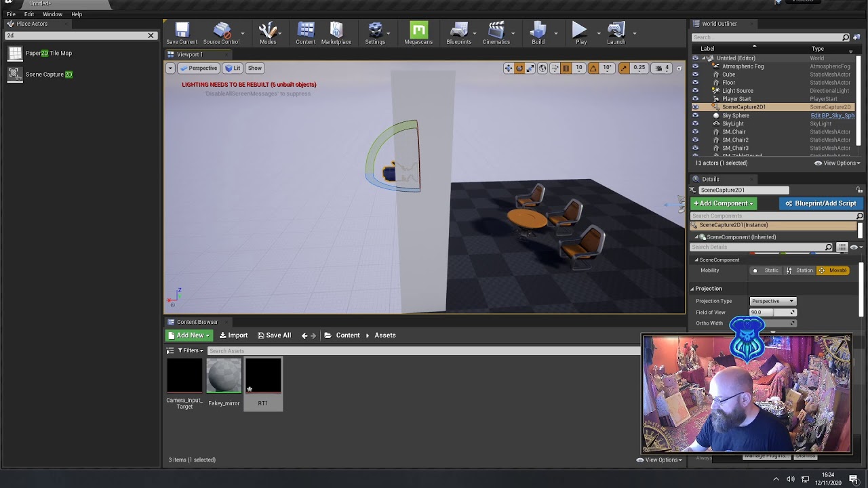Click Import in Content Browser
The image size is (868, 488).
234,335
